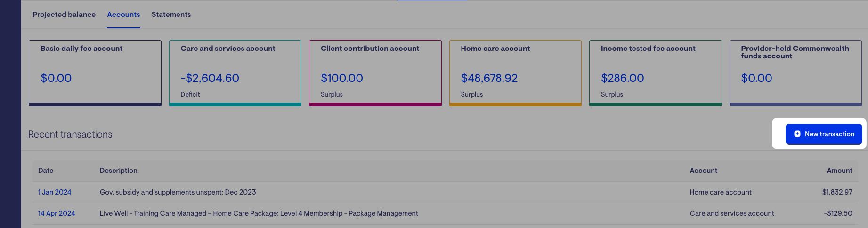Click the Description column header
This screenshot has height=228, width=868.
(119, 171)
